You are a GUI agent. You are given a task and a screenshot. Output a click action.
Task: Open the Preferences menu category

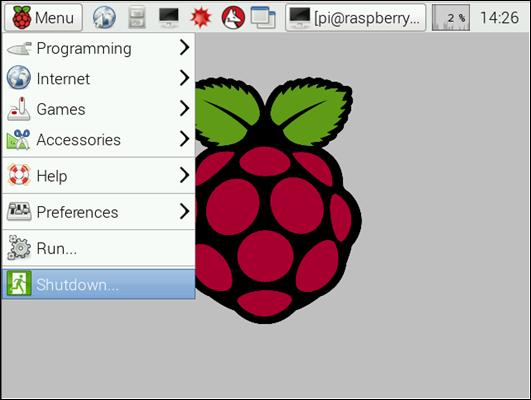point(99,212)
